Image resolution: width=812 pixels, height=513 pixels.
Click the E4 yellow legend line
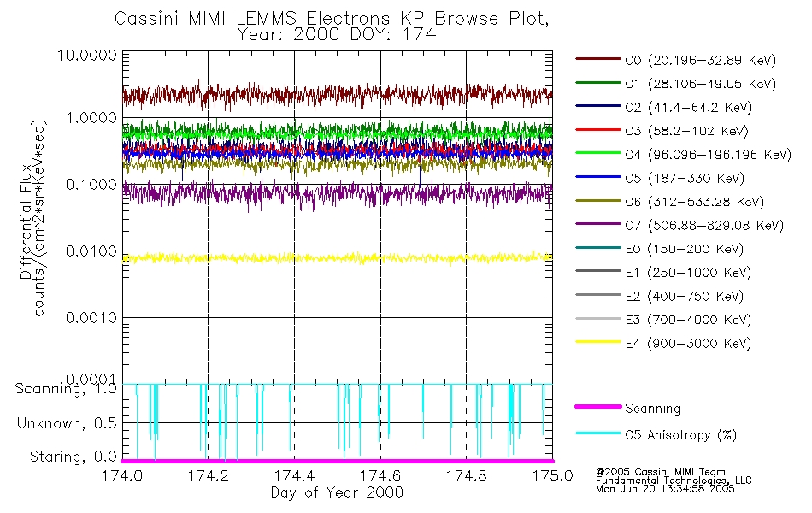pyautogui.click(x=597, y=342)
